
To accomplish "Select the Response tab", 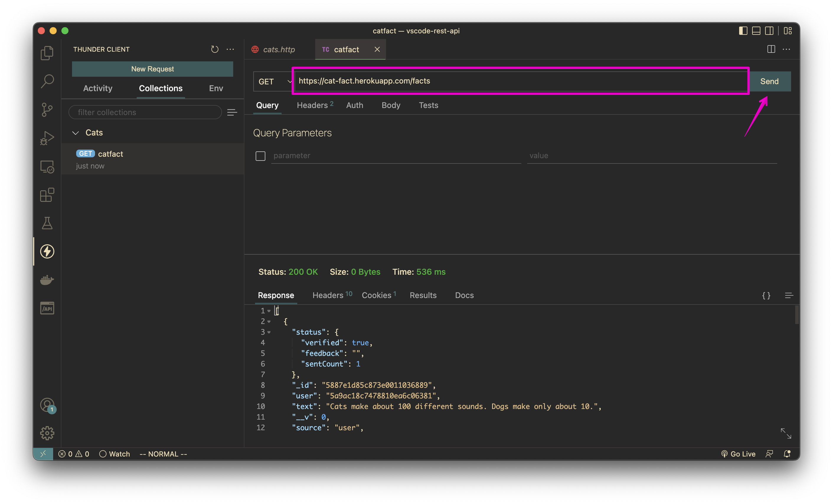I will coord(276,295).
